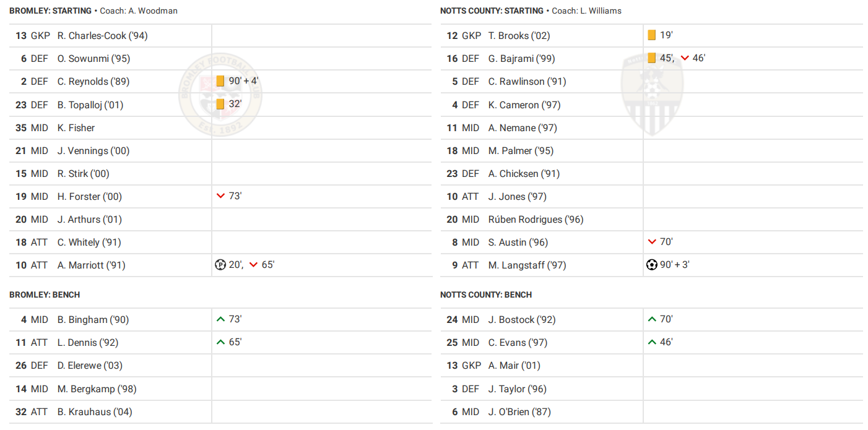Click yellow card icon beside B. Topalloj
The width and height of the screenshot is (868, 430).
[220, 104]
